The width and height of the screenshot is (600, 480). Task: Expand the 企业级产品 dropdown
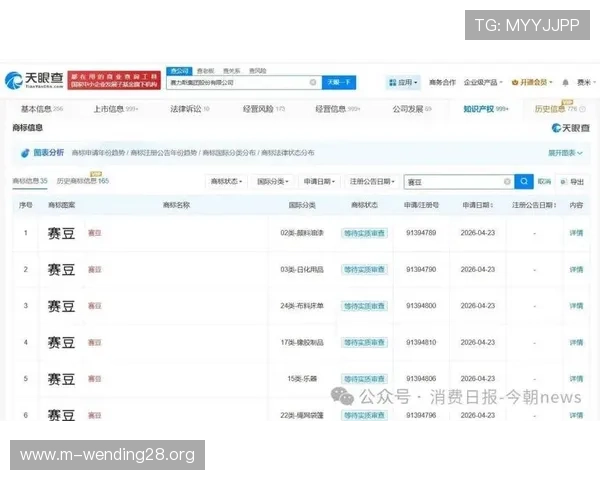click(483, 82)
